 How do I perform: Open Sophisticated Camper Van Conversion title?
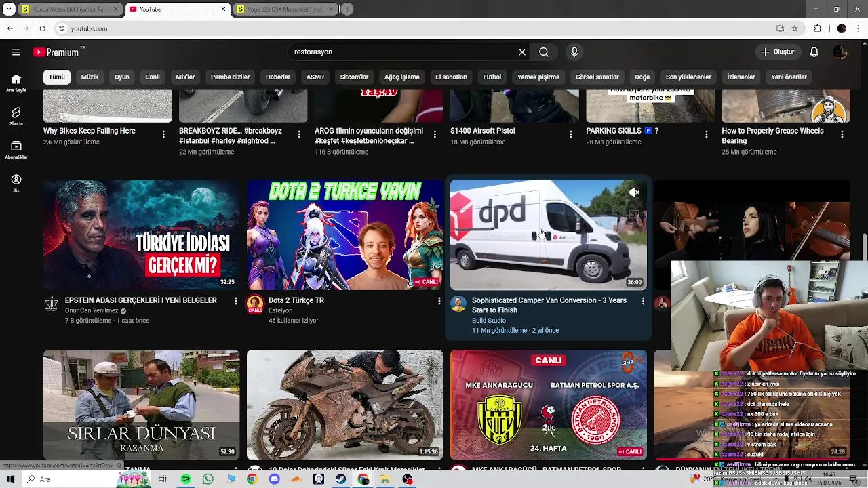pos(549,305)
